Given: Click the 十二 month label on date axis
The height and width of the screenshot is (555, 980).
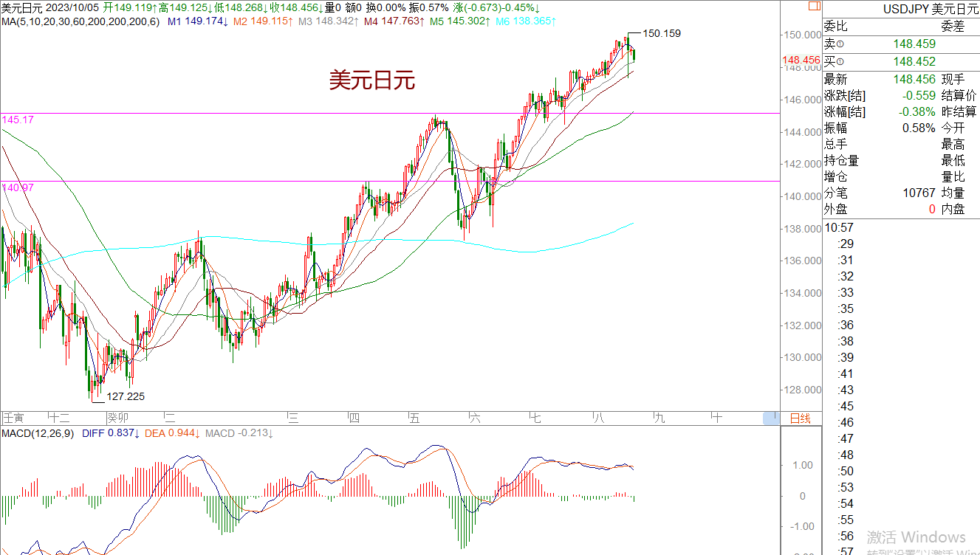Looking at the screenshot, I should pos(58,418).
